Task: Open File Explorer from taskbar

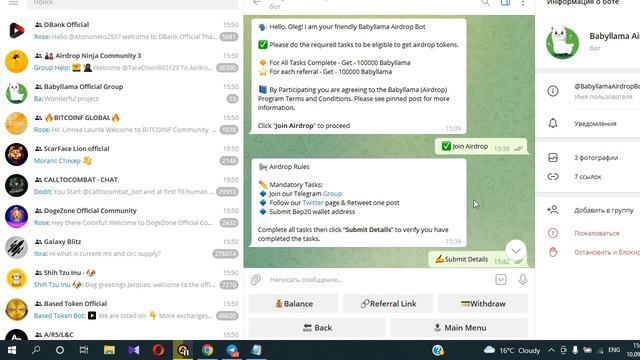Action: coord(109,350)
